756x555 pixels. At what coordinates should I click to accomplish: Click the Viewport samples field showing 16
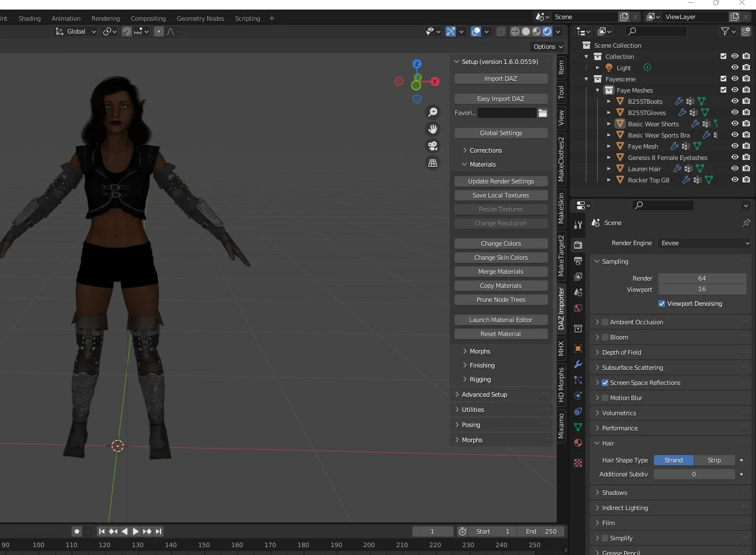(702, 289)
